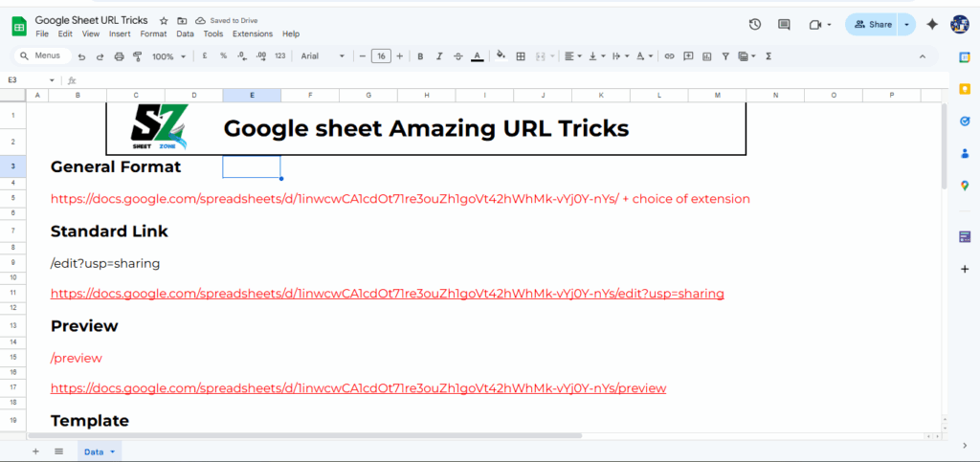Viewport: 980px width, 462px height.
Task: Open the Format menu
Action: [x=153, y=33]
